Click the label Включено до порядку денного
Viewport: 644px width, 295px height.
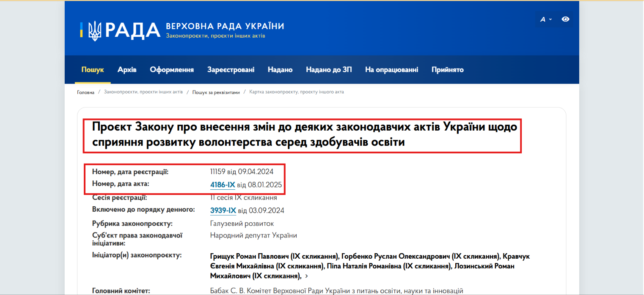tap(144, 209)
